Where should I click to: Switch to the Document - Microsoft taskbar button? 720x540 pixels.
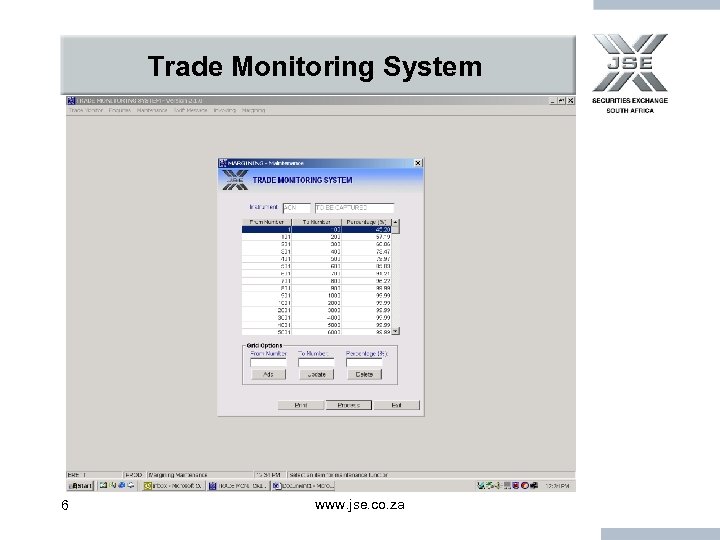pyautogui.click(x=303, y=486)
